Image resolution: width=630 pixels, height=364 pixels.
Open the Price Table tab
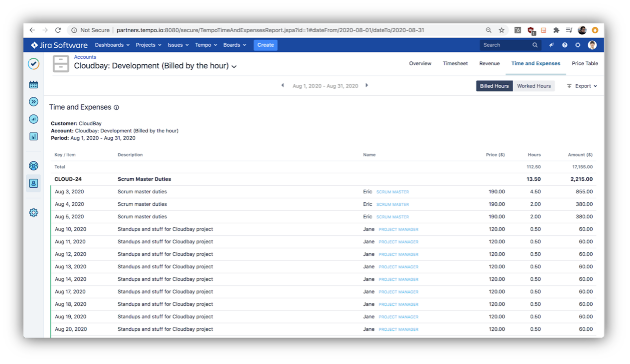point(585,64)
